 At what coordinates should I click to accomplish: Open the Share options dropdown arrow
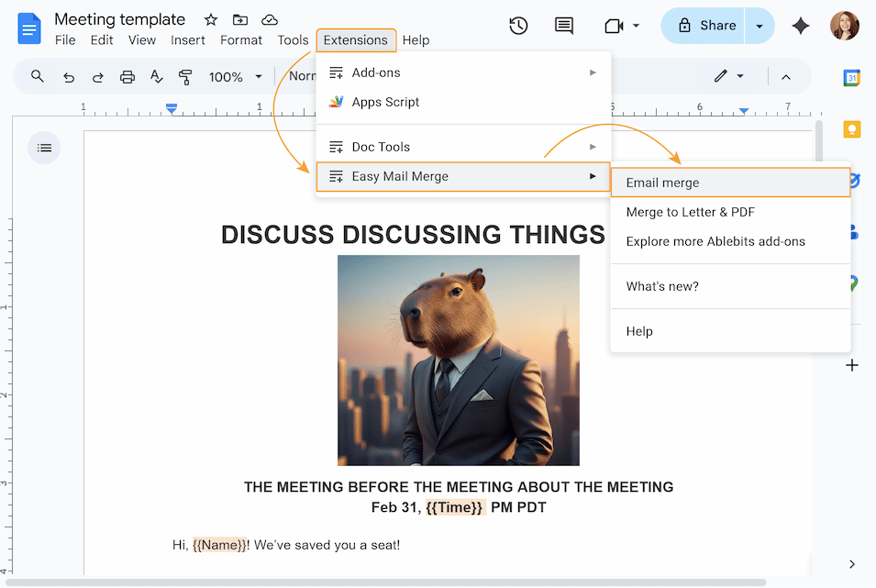[x=760, y=26]
